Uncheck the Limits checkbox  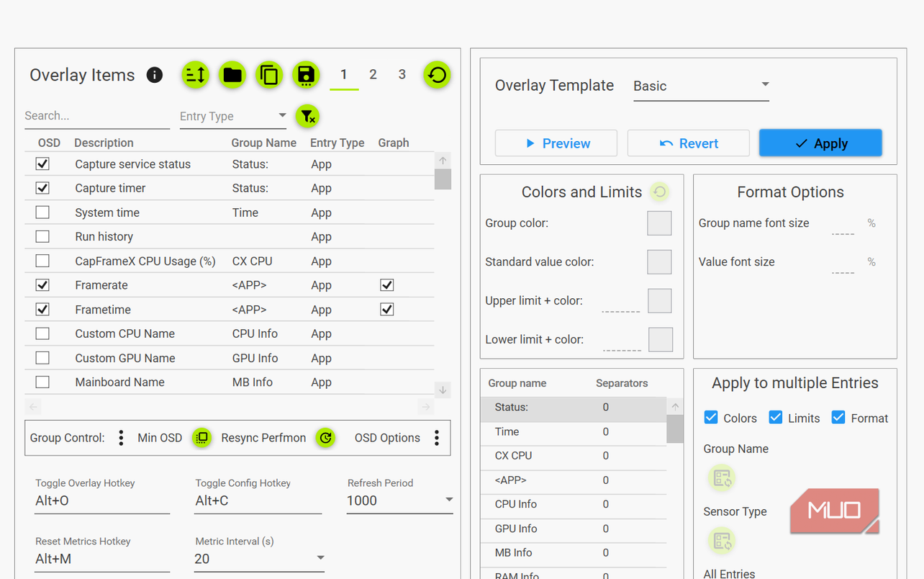(x=776, y=418)
